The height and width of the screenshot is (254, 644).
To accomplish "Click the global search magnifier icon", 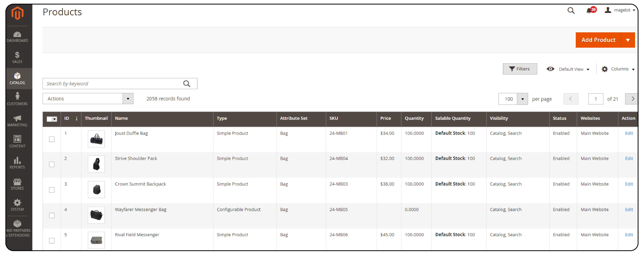I will pos(571,10).
